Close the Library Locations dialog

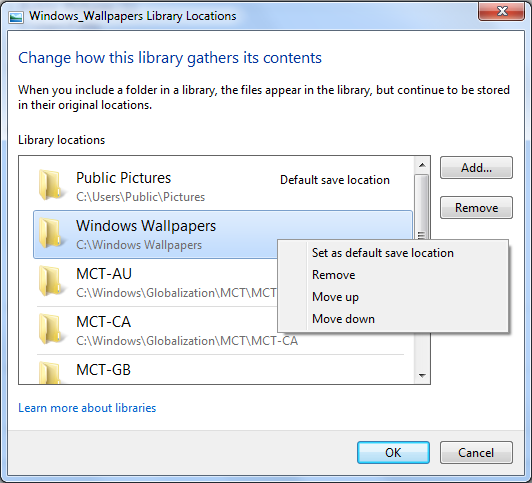(x=501, y=11)
